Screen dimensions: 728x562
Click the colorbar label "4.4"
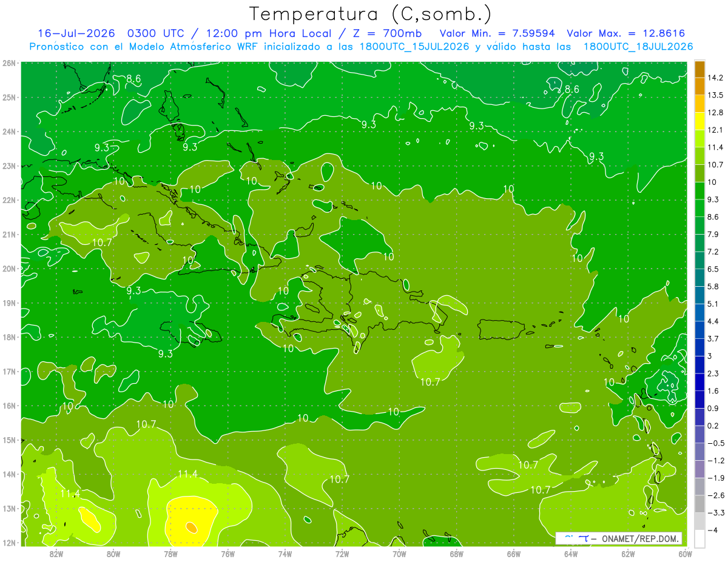click(x=713, y=321)
